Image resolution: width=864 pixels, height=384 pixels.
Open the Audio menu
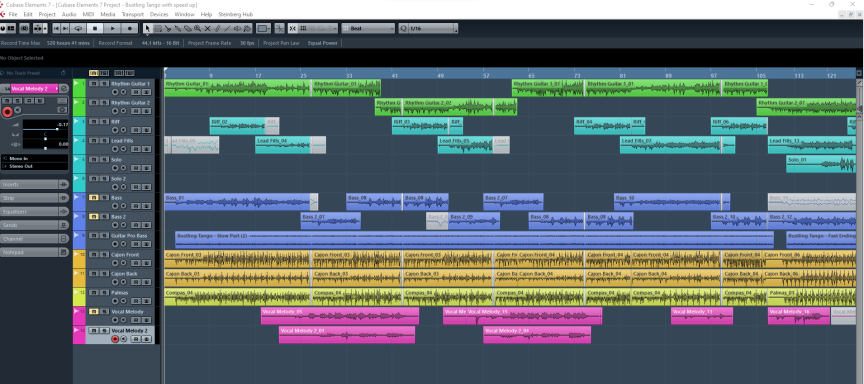click(69, 14)
